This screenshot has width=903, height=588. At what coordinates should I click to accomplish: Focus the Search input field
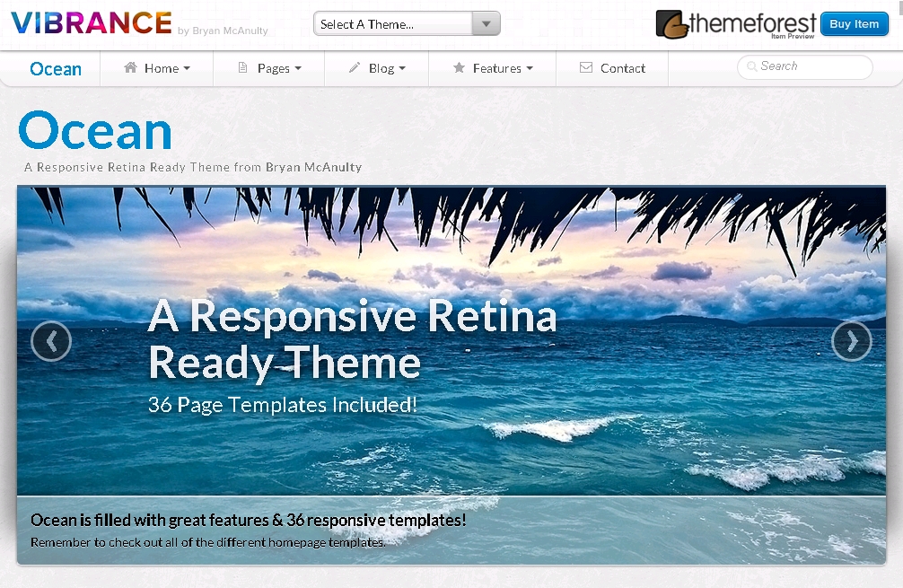click(x=812, y=66)
